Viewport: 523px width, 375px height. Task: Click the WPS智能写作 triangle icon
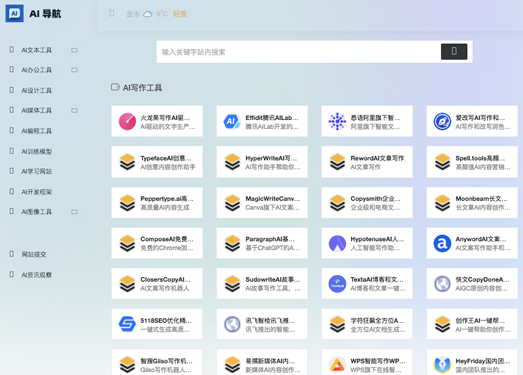click(337, 365)
